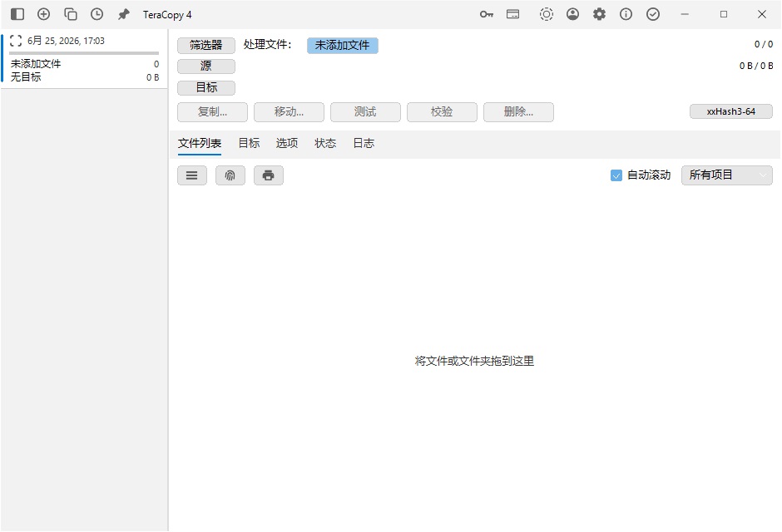Screen dimensions: 782x532
Task: View the 日志 tab
Action: tap(364, 144)
